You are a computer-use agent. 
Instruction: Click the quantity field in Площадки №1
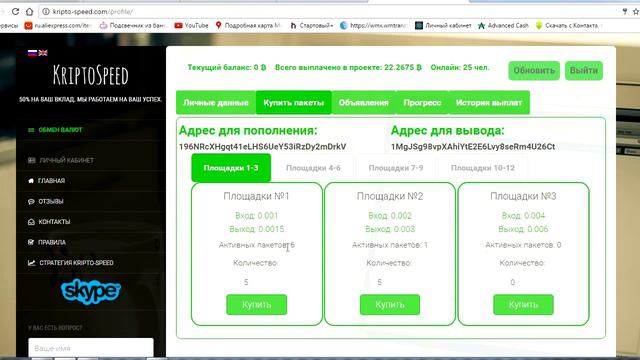256,282
